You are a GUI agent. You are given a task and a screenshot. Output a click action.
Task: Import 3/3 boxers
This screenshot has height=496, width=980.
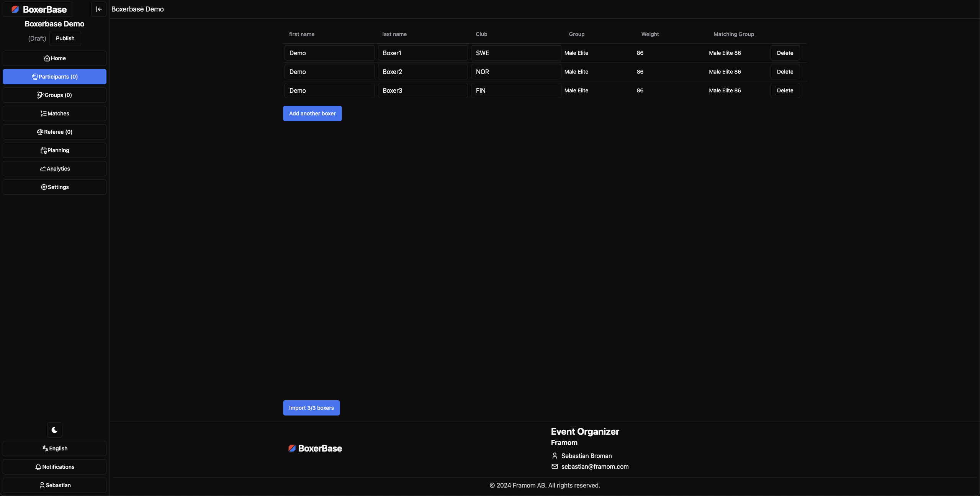tap(311, 408)
